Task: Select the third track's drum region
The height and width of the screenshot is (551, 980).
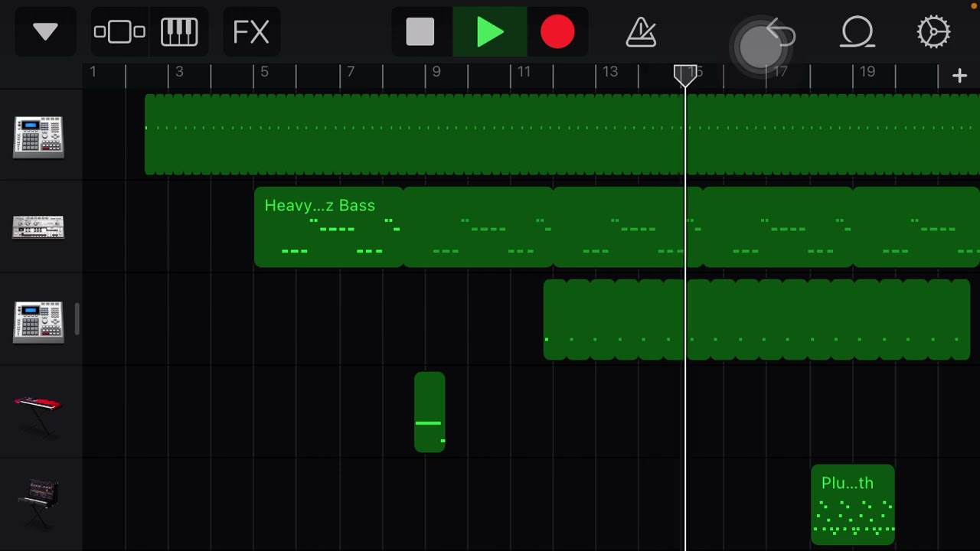Action: tap(756, 320)
